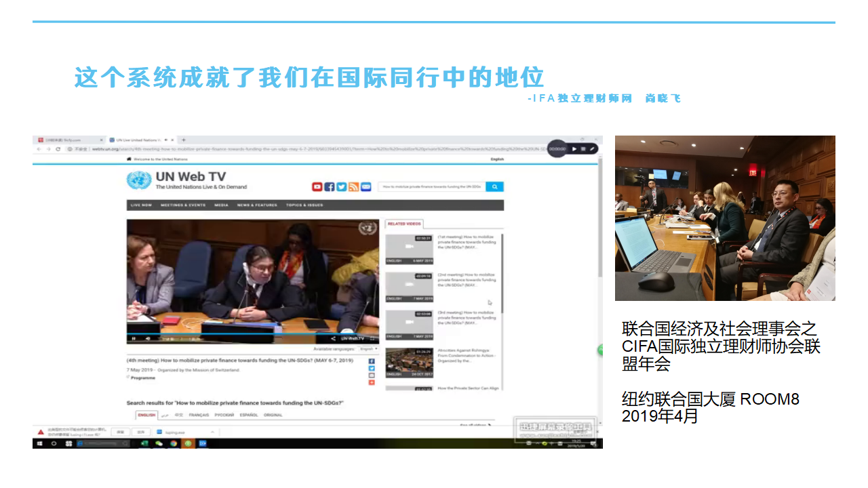Viewport: 868px width, 488px height.
Task: Mute the video with the speaker icon
Action: pos(148,338)
